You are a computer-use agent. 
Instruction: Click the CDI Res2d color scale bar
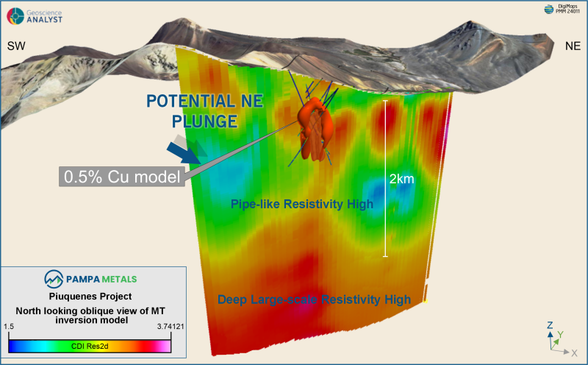(90, 345)
